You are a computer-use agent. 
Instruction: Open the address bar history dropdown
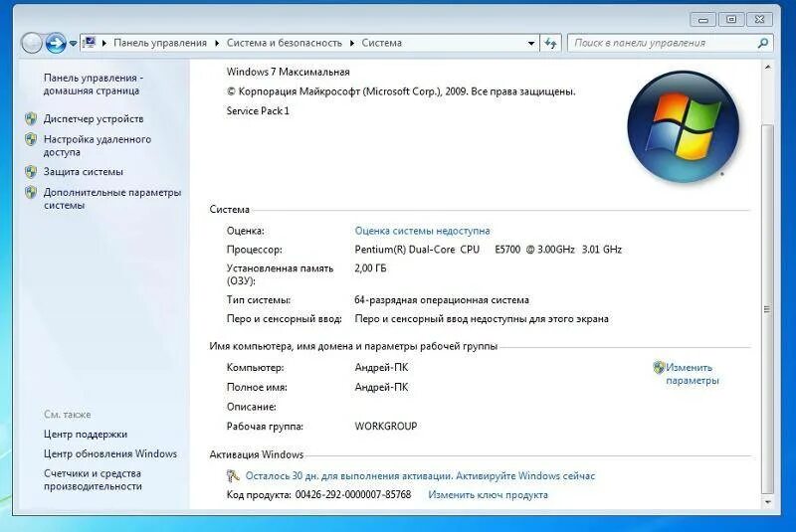pos(531,43)
